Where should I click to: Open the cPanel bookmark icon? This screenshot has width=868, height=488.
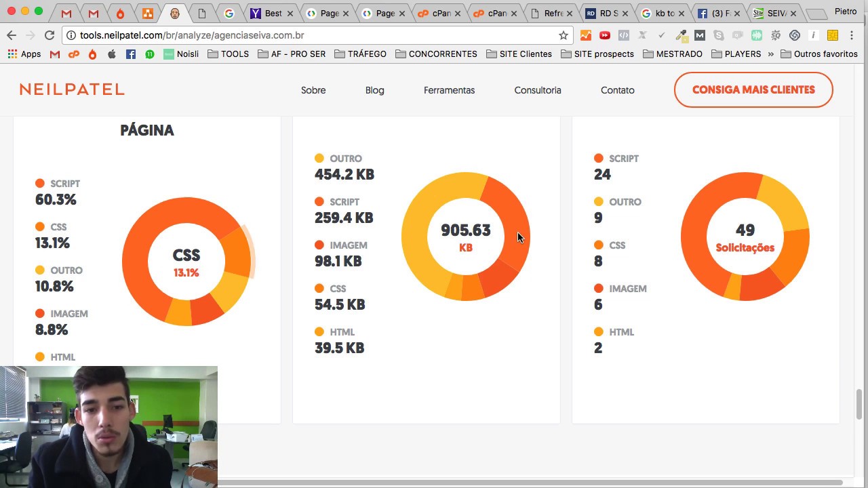(x=74, y=54)
